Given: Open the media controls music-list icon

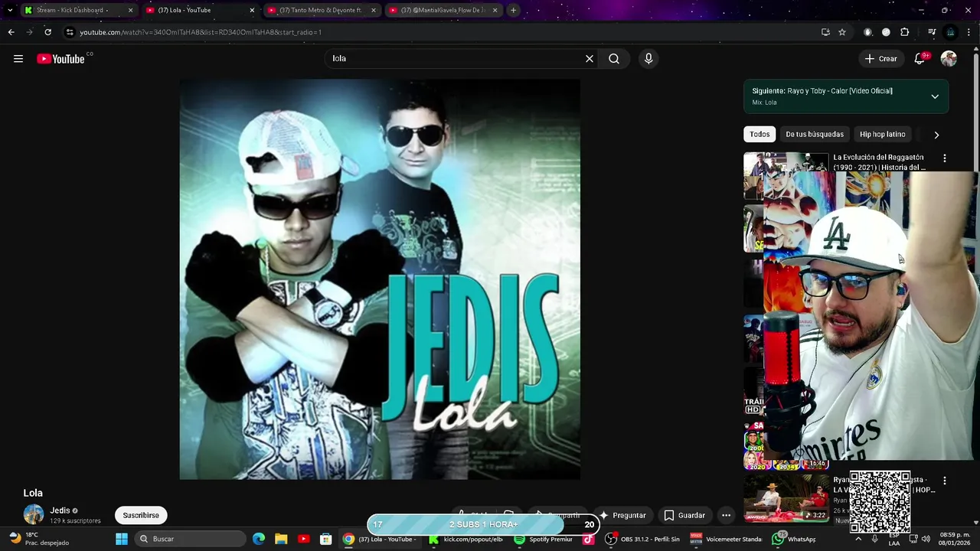Looking at the screenshot, I should coord(931,32).
